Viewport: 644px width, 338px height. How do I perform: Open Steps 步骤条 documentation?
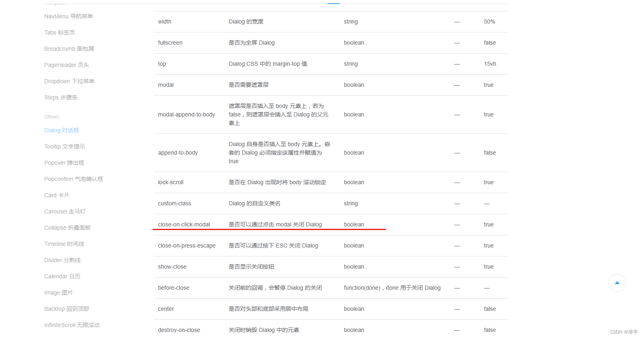point(61,97)
